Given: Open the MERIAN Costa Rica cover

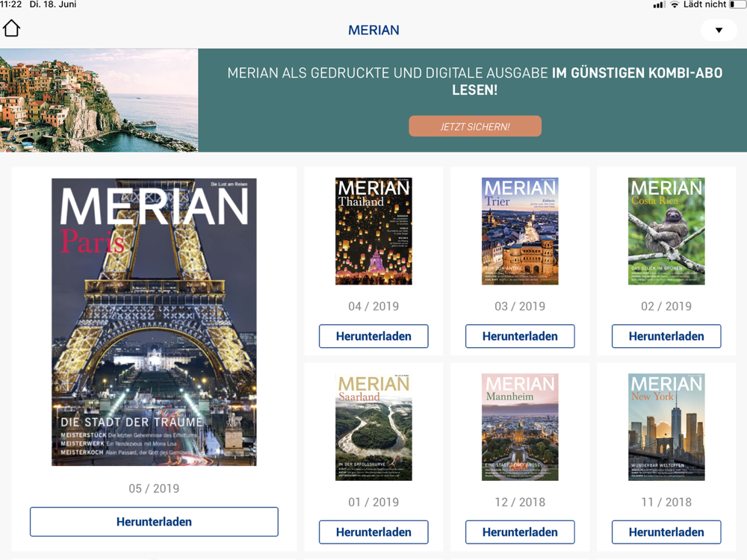Looking at the screenshot, I should coord(666,231).
